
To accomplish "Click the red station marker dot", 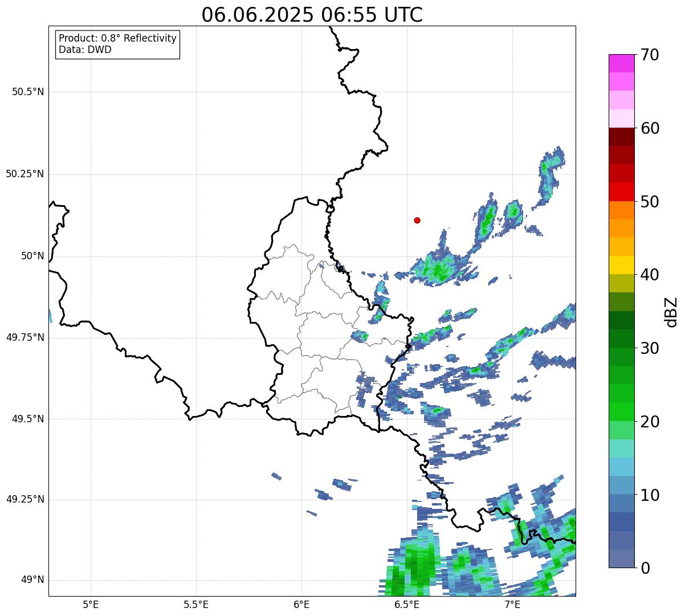I will (x=417, y=220).
